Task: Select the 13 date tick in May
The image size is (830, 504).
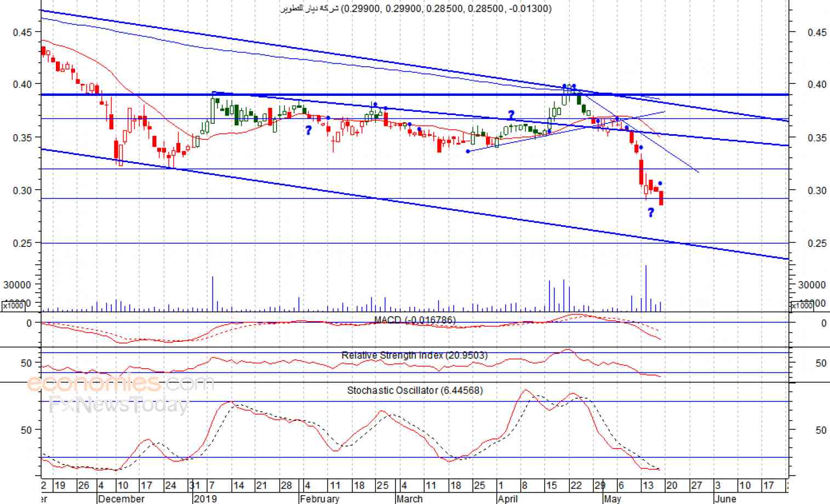Action: coord(648,485)
